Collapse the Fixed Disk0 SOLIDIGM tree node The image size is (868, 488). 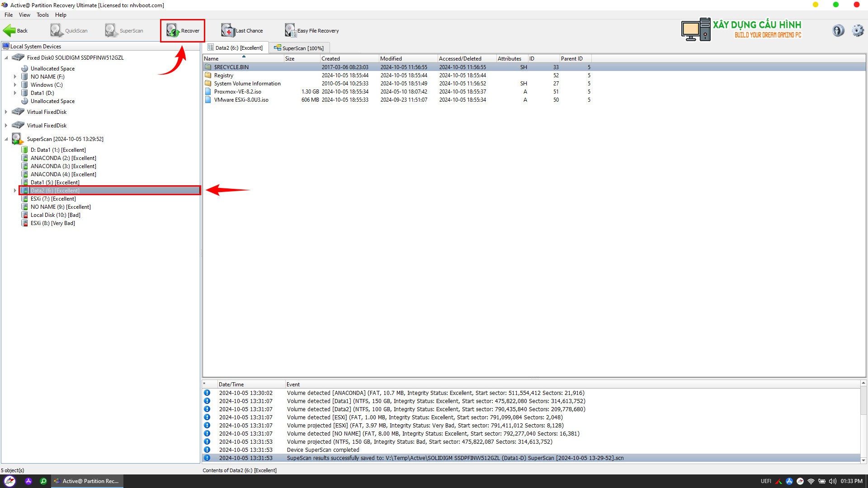[6, 58]
